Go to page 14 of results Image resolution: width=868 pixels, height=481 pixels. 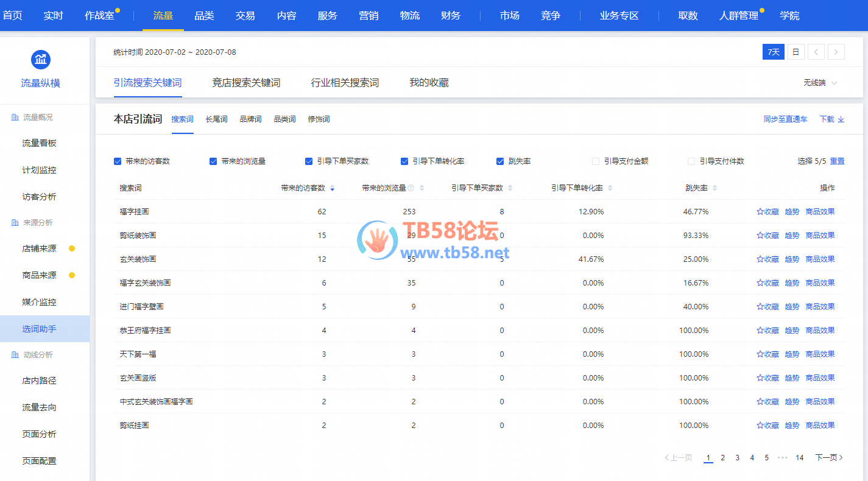tap(799, 458)
